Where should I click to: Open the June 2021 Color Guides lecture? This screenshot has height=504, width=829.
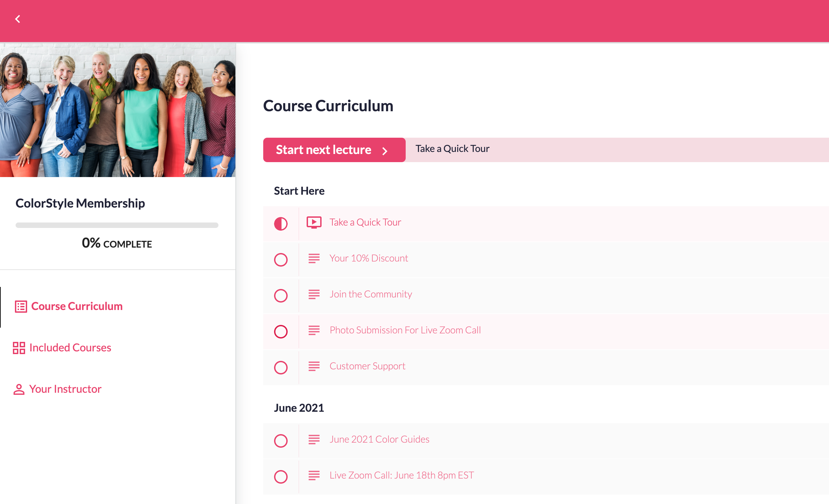379,439
